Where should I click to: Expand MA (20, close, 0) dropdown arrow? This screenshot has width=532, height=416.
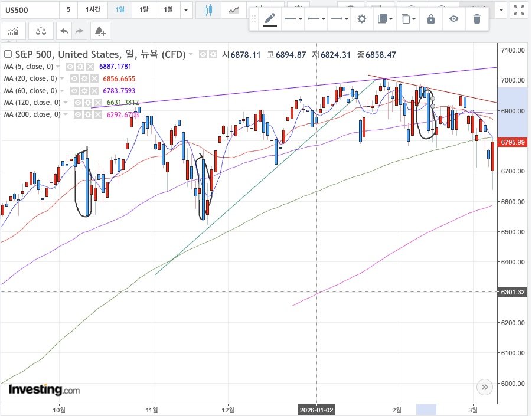point(62,78)
